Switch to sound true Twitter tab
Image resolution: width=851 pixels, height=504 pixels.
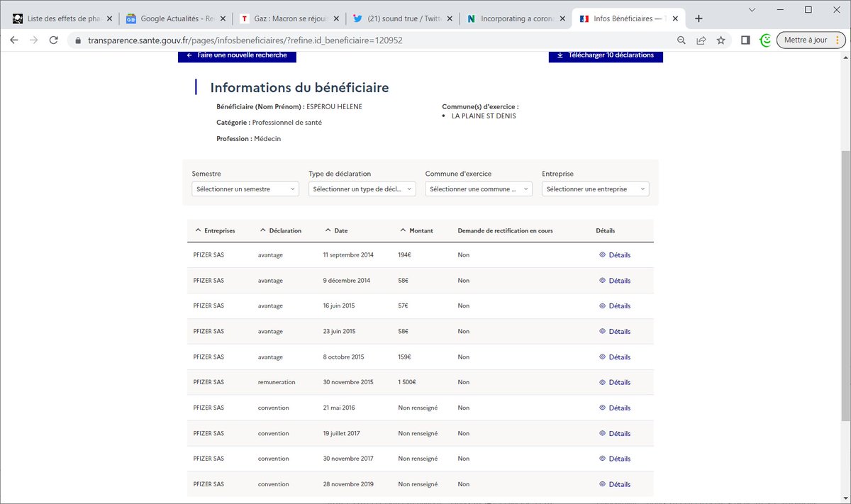click(401, 18)
